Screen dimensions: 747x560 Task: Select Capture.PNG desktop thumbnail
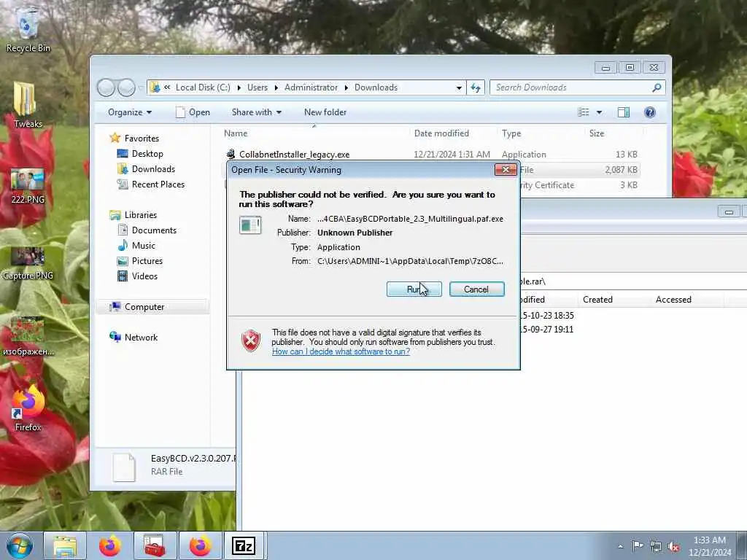[x=28, y=263]
